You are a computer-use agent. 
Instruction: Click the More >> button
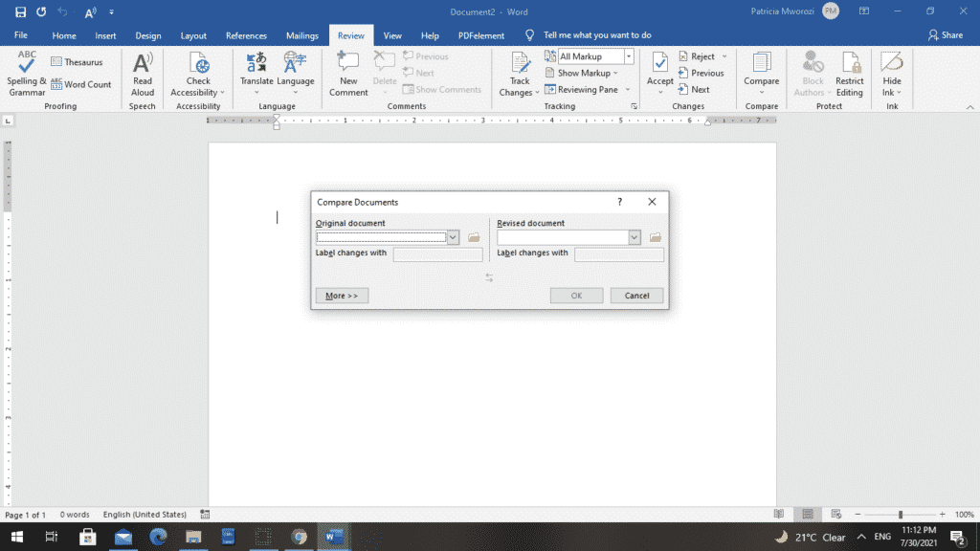(342, 296)
